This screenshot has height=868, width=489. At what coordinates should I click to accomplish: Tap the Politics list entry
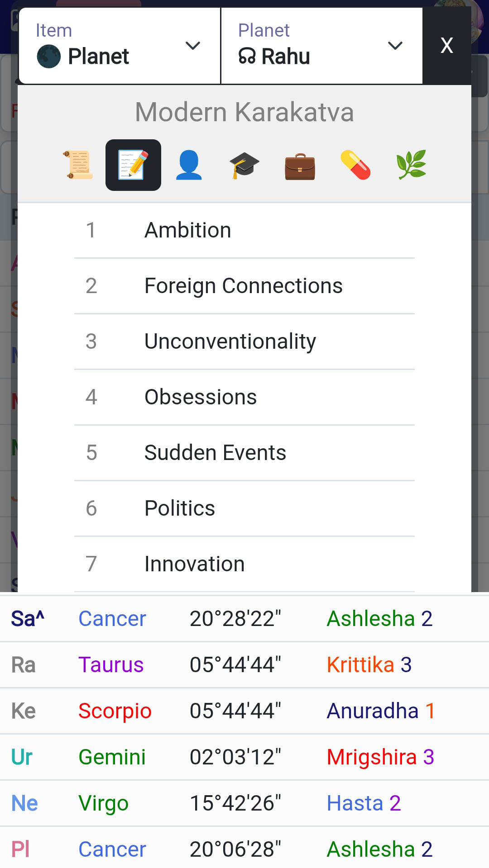[x=180, y=508]
